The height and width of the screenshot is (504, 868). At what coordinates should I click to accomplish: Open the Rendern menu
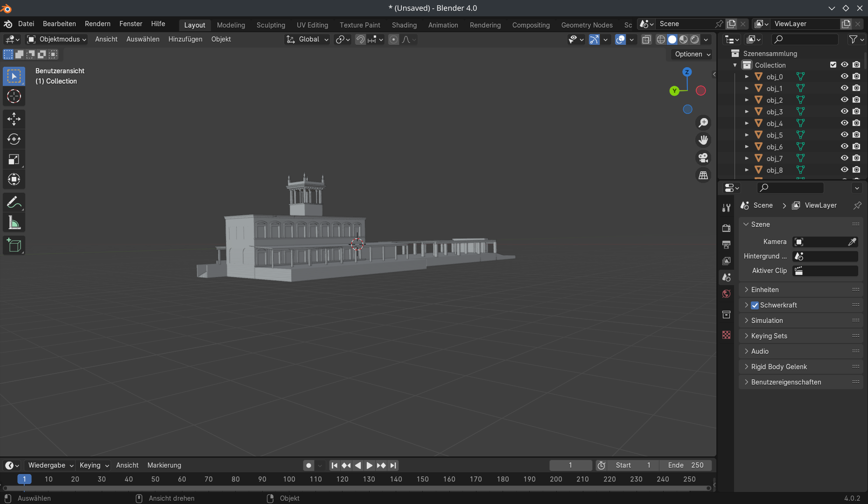point(98,24)
